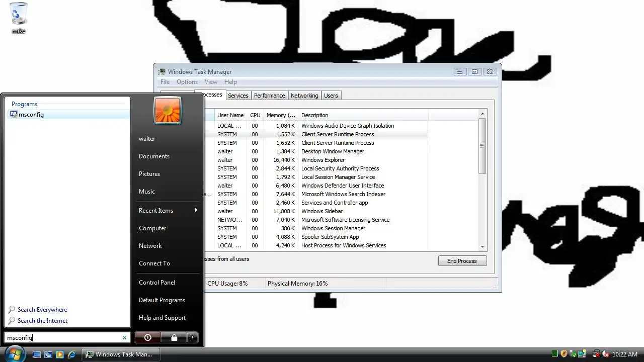Open the Windows Security alert shield icon

[x=564, y=354]
